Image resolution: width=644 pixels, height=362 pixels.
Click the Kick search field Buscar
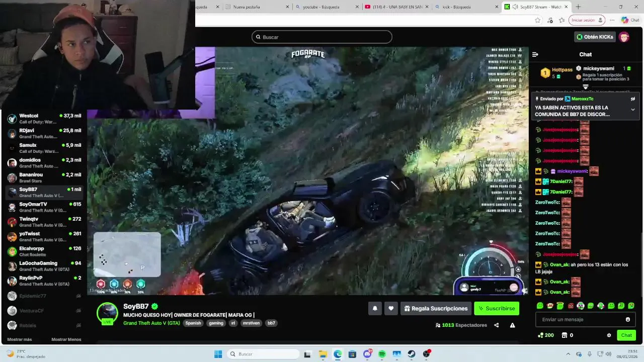(x=322, y=37)
